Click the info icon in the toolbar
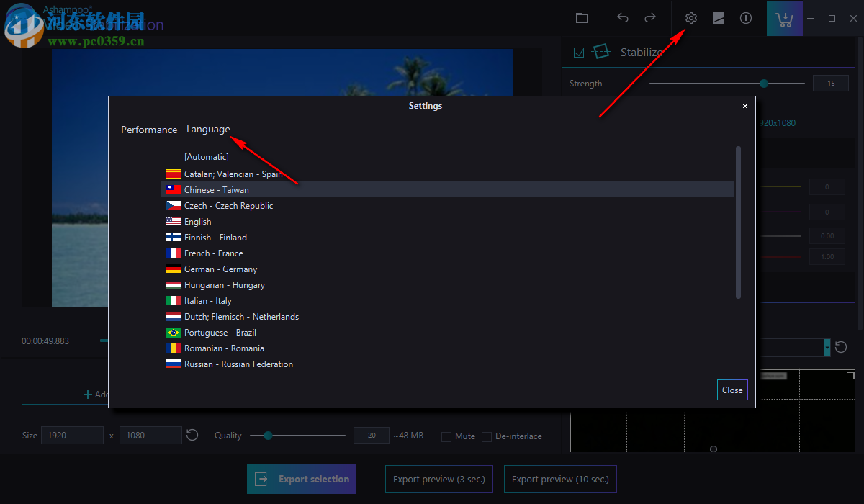The image size is (864, 504). (x=746, y=18)
